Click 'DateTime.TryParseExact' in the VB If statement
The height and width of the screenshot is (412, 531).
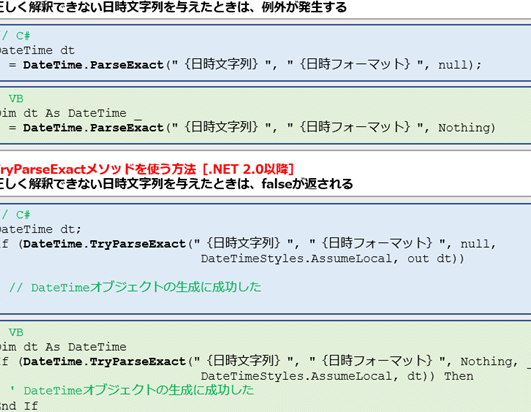pos(104,362)
